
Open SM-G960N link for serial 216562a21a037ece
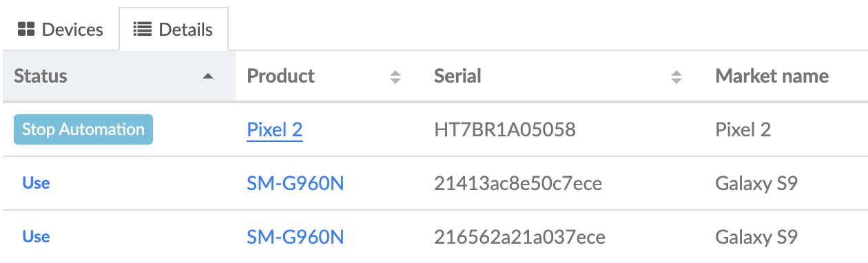pyautogui.click(x=295, y=238)
